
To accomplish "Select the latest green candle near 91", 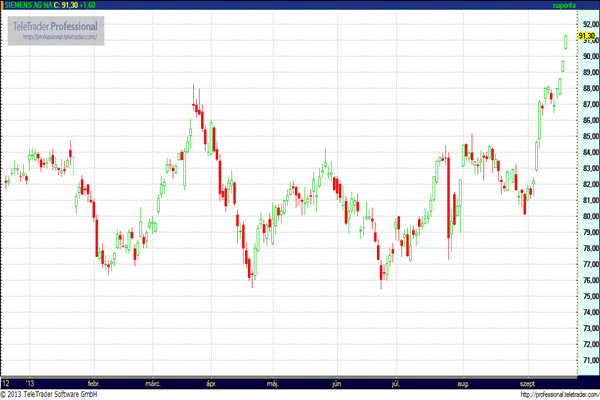I will pyautogui.click(x=566, y=41).
